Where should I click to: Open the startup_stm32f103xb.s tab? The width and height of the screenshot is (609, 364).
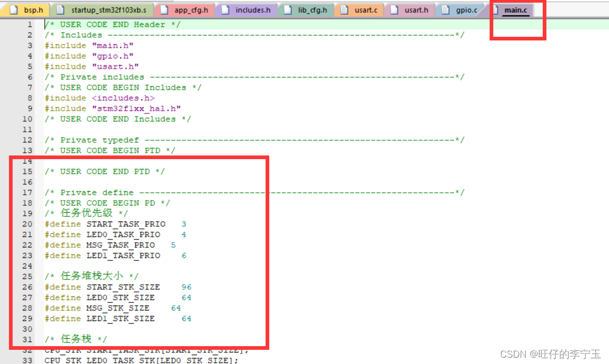102,10
